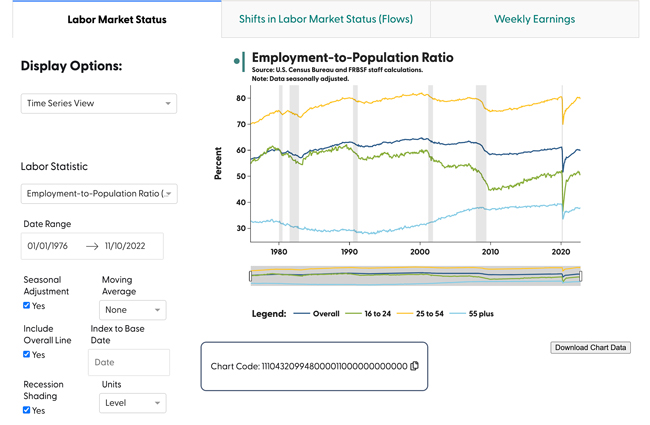Click the end date 11/10/2022 field
Image resolution: width=650 pixels, height=425 pixels.
125,246
